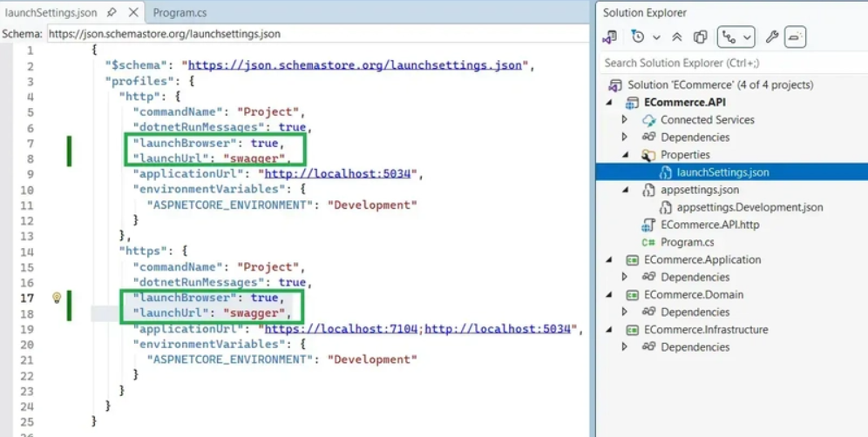Click the lightbulb quick-action icon on line 17
Screen dimensions: 868x437
(57, 299)
